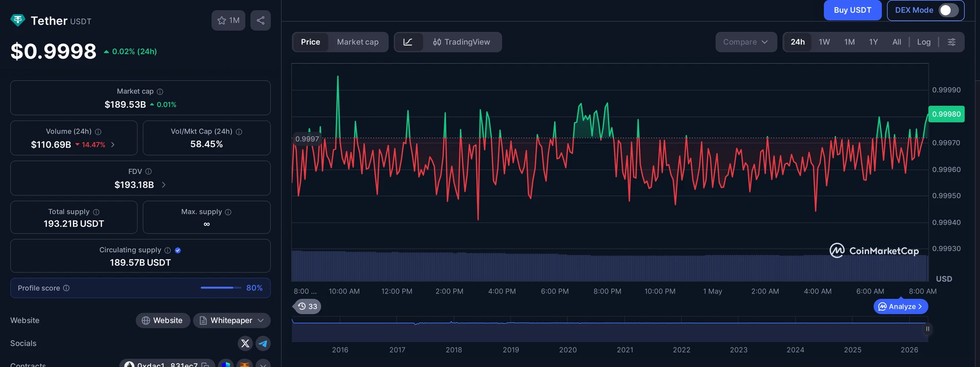Click the Profile score progress bar
Viewport: 980px width, 367px height.
(x=220, y=288)
